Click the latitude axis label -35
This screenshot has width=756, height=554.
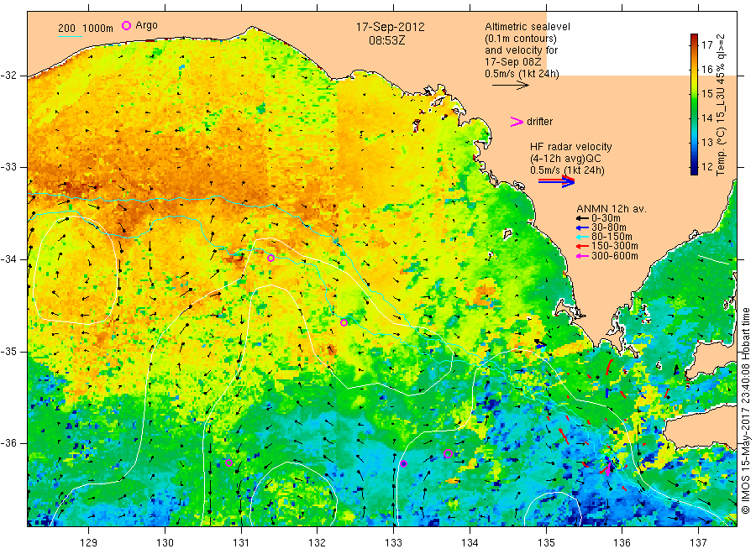(8, 351)
